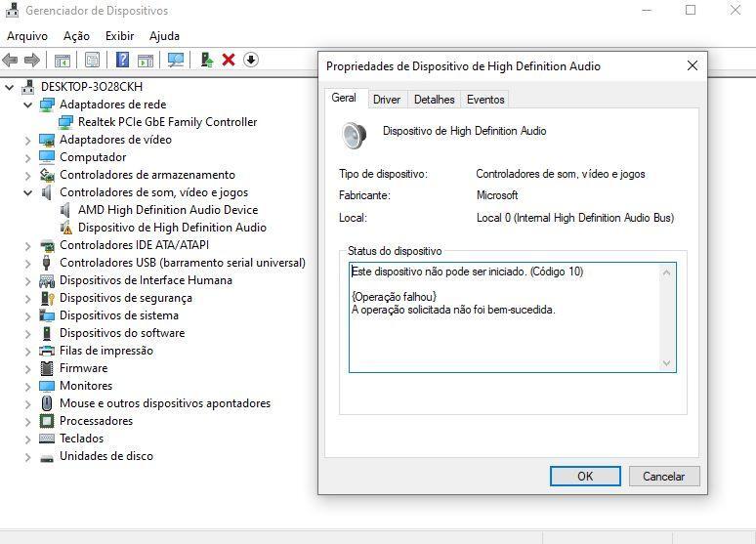756x544 pixels.
Task: Click the Firmware chip icon
Action: pyautogui.click(x=47, y=368)
